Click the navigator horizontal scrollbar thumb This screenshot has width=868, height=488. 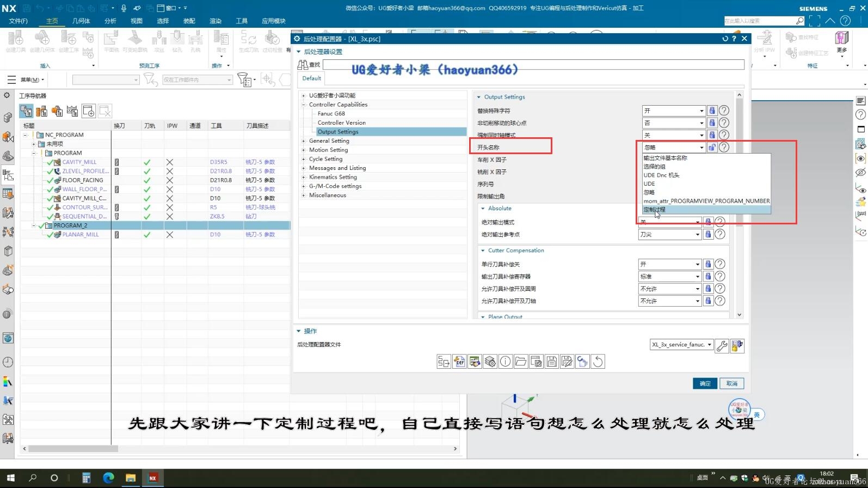pyautogui.click(x=73, y=449)
